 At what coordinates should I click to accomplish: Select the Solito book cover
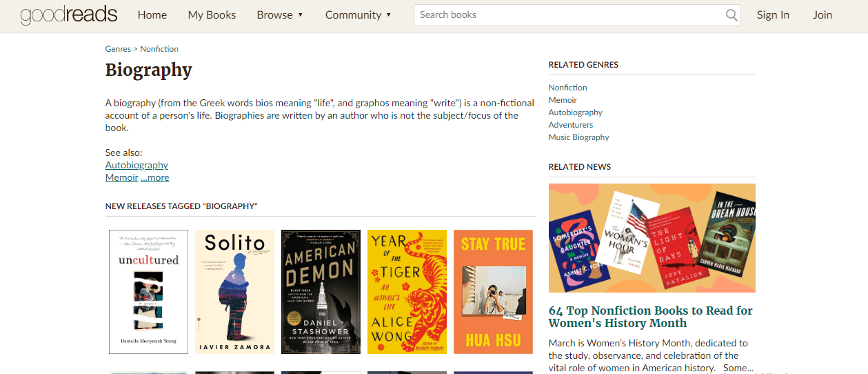(x=234, y=292)
